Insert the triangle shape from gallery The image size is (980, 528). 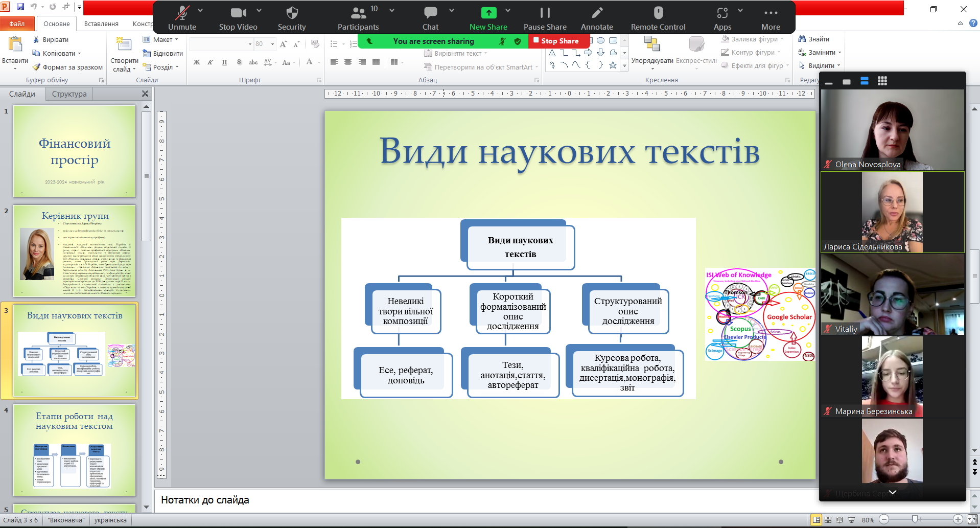click(x=552, y=53)
